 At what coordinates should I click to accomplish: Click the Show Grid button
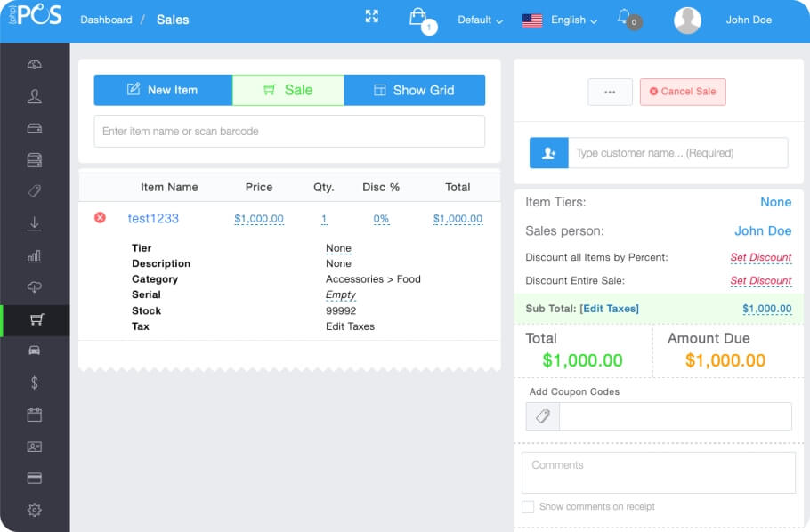(x=414, y=90)
